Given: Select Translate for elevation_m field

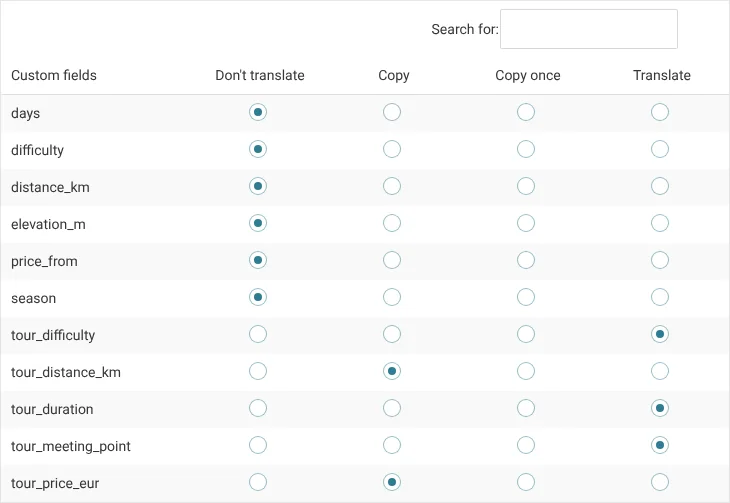Looking at the screenshot, I should (x=660, y=223).
